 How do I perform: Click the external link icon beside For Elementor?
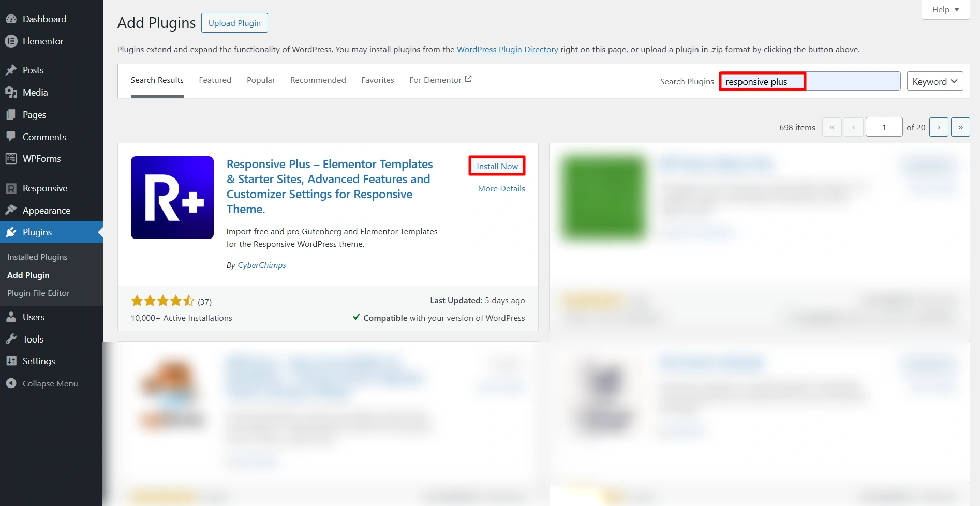468,79
